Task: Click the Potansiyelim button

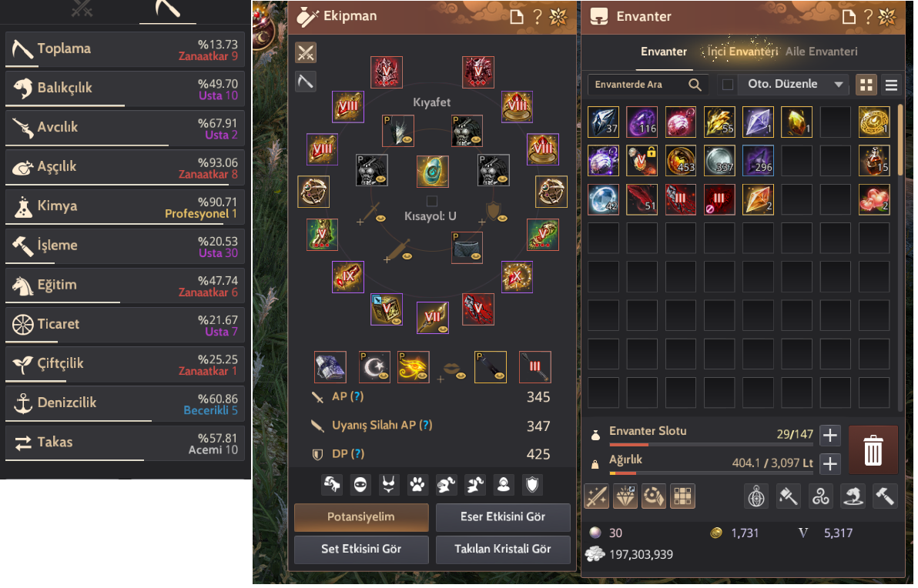Action: pyautogui.click(x=360, y=517)
